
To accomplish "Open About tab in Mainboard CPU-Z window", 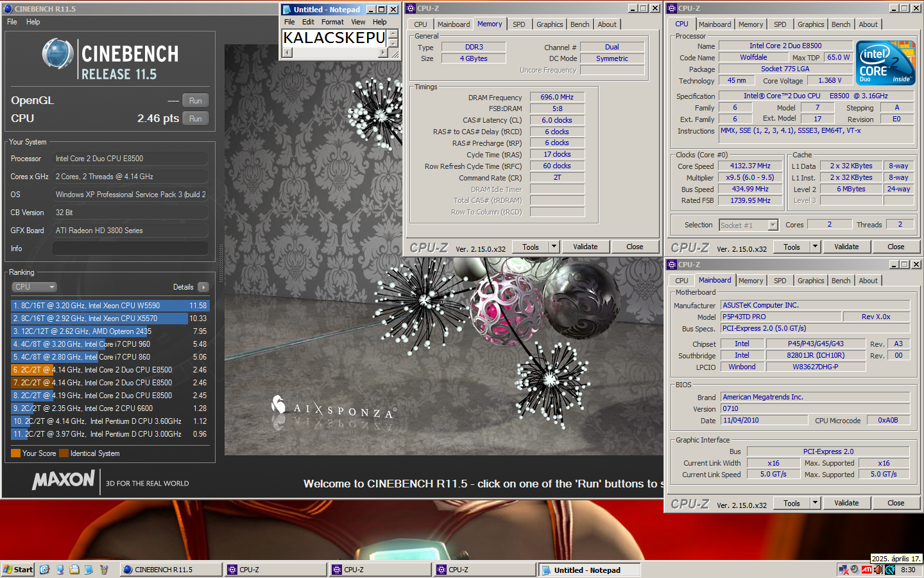I will click(x=868, y=281).
